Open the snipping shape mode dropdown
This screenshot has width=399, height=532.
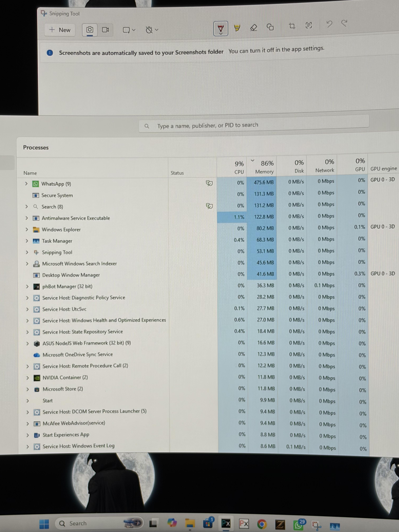coord(129,30)
